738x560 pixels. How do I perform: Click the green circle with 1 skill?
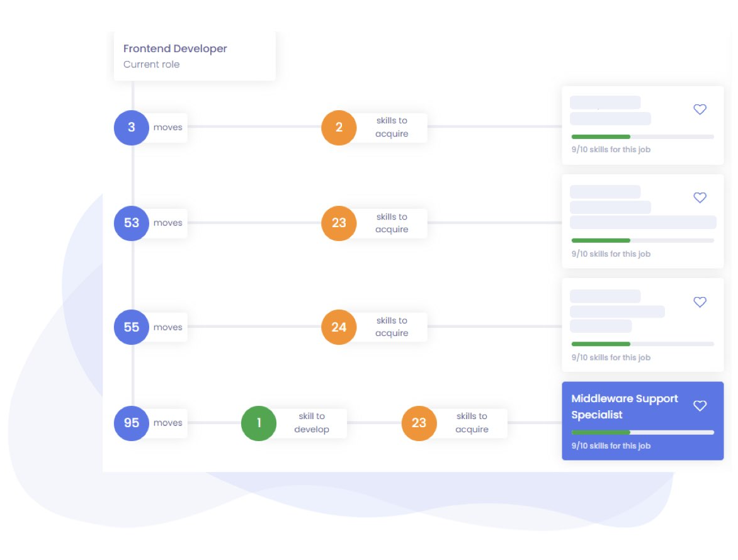coord(259,423)
